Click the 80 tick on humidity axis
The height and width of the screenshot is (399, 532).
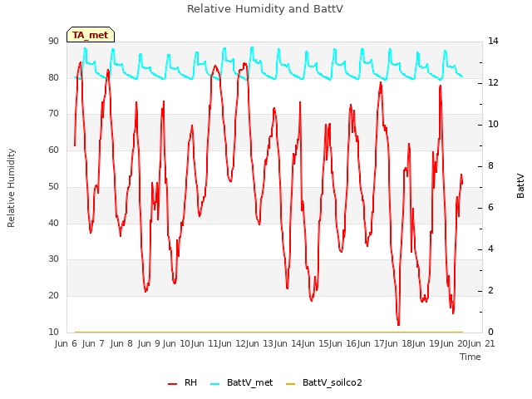[x=53, y=77]
